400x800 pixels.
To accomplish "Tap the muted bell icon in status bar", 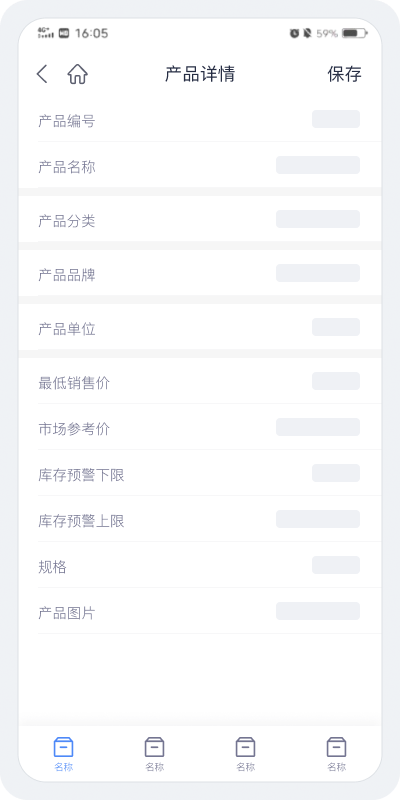I will [x=307, y=34].
